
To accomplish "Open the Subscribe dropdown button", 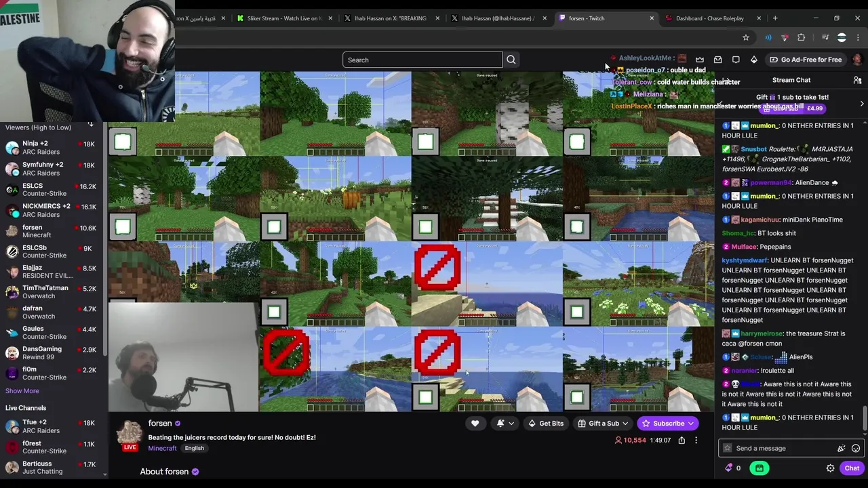I will [x=669, y=424].
